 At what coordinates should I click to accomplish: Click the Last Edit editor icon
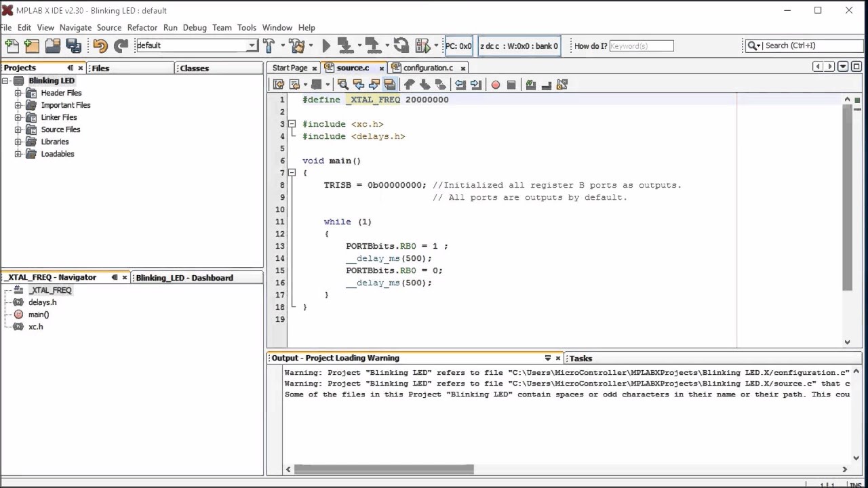(x=279, y=85)
